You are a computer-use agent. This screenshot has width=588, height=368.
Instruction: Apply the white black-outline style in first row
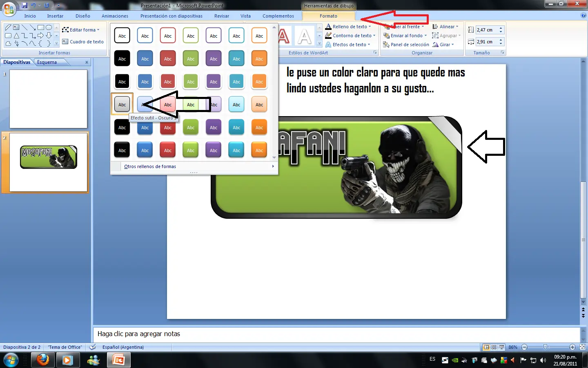(x=122, y=36)
